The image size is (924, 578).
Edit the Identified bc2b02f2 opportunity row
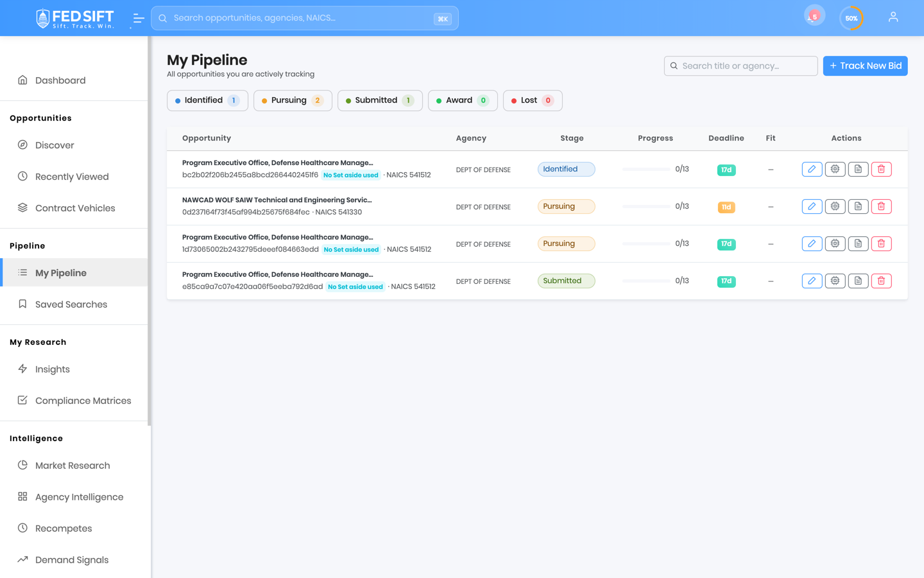(812, 170)
